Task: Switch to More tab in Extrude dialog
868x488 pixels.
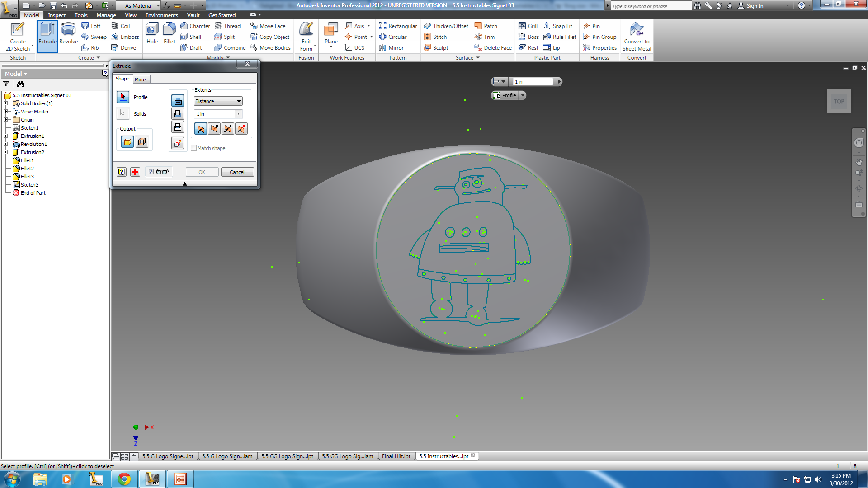Action: [140, 80]
